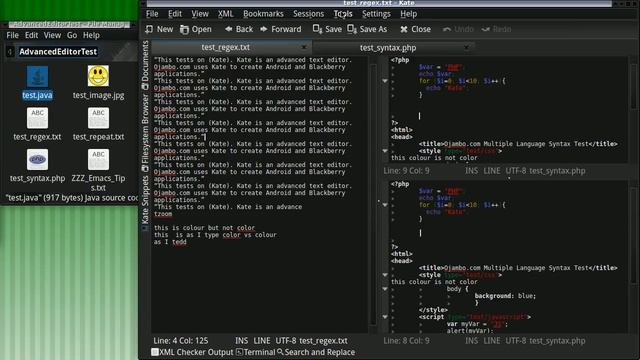Open the Terminal bottom panel
This screenshot has width=640, height=360.
point(256,352)
